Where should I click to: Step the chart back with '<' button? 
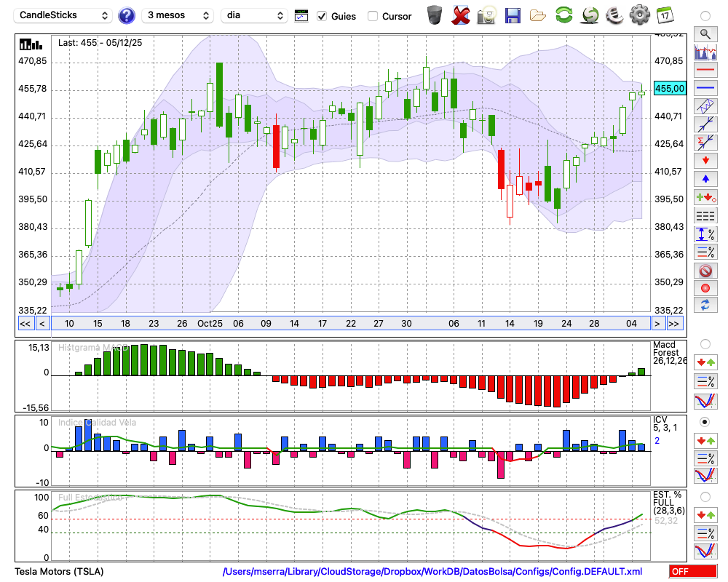tap(42, 324)
